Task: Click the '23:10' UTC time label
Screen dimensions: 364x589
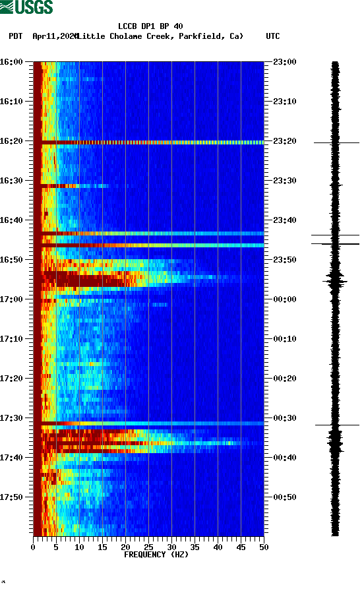Action: click(285, 102)
